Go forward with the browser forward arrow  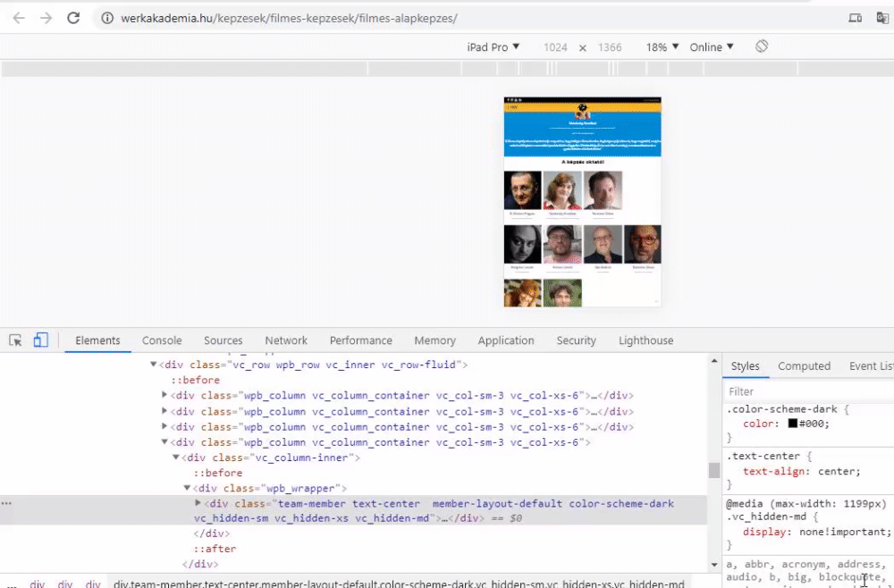tap(46, 18)
